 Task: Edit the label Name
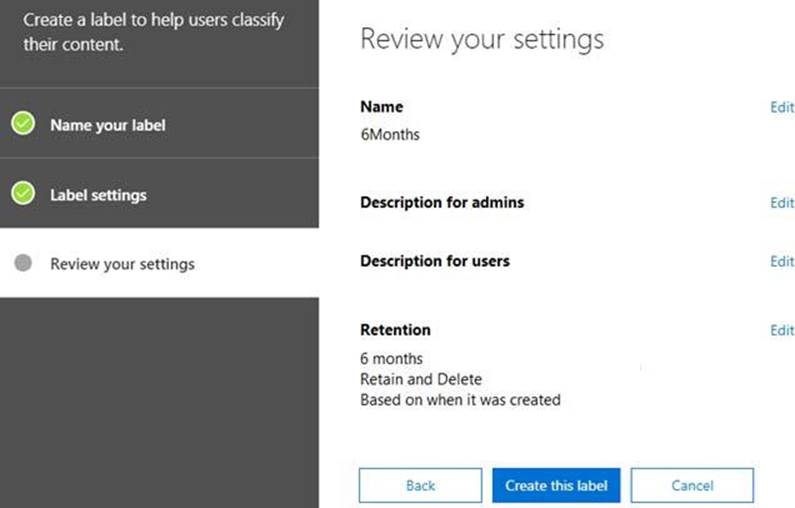pos(781,107)
